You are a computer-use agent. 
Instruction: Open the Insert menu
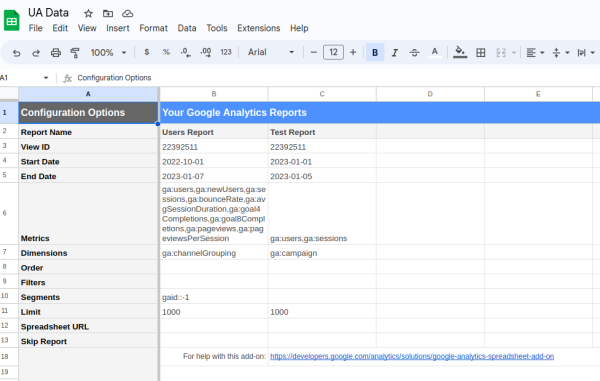coord(118,28)
